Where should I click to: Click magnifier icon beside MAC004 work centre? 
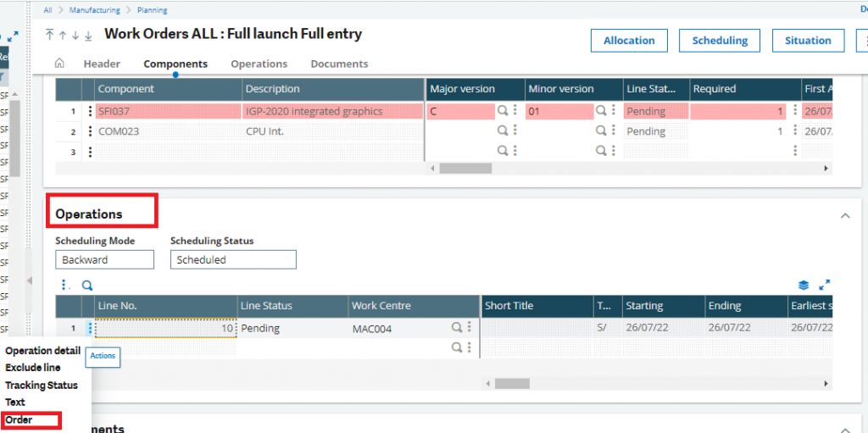pyautogui.click(x=457, y=328)
